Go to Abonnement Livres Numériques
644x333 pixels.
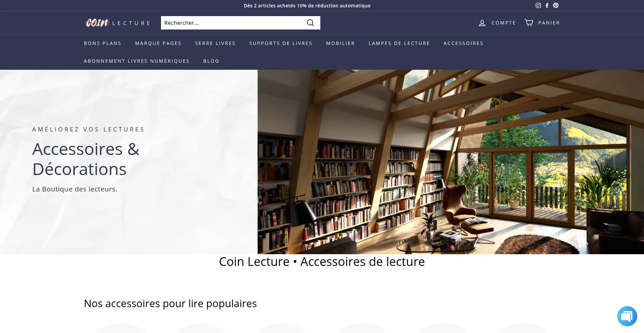click(137, 61)
